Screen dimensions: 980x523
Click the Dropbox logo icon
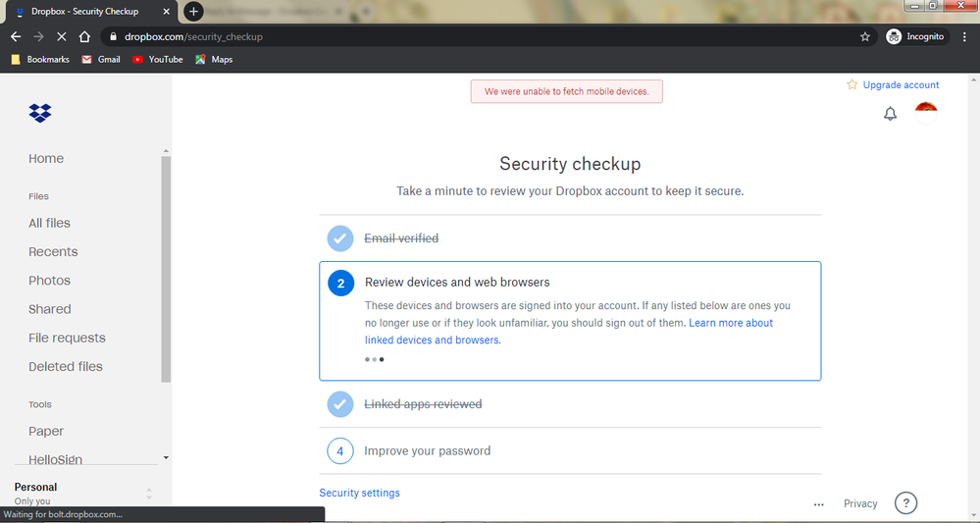pos(40,113)
